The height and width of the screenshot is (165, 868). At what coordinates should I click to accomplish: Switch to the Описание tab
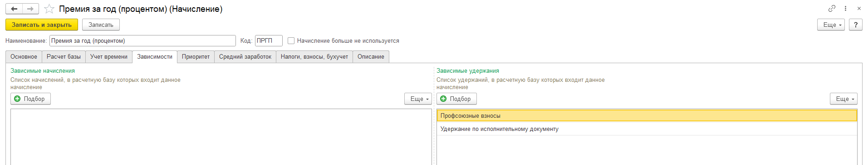click(x=371, y=57)
